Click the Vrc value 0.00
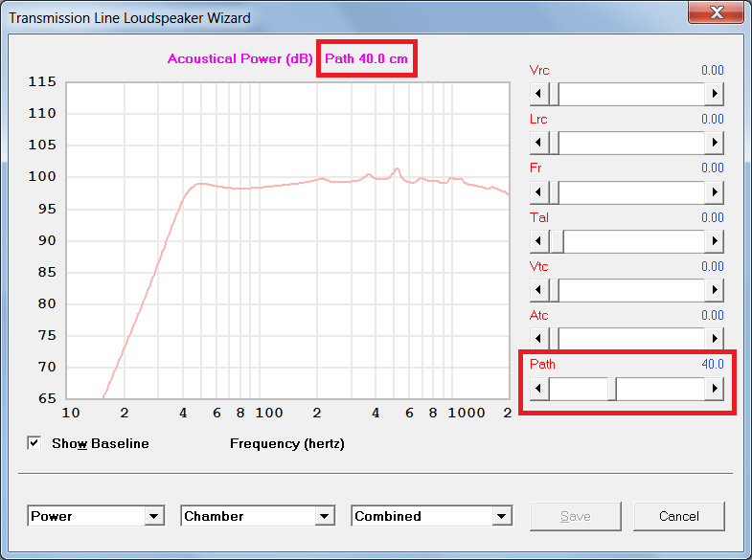 point(712,70)
